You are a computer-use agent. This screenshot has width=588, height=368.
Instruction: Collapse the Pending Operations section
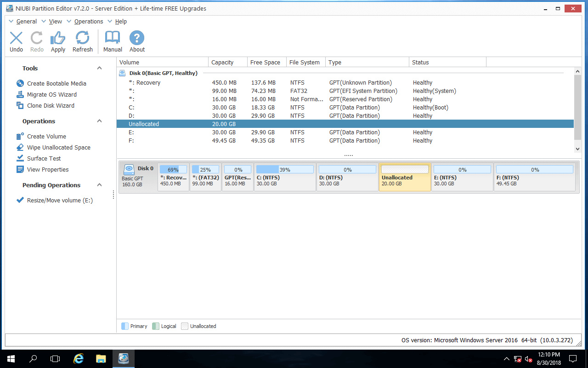99,185
